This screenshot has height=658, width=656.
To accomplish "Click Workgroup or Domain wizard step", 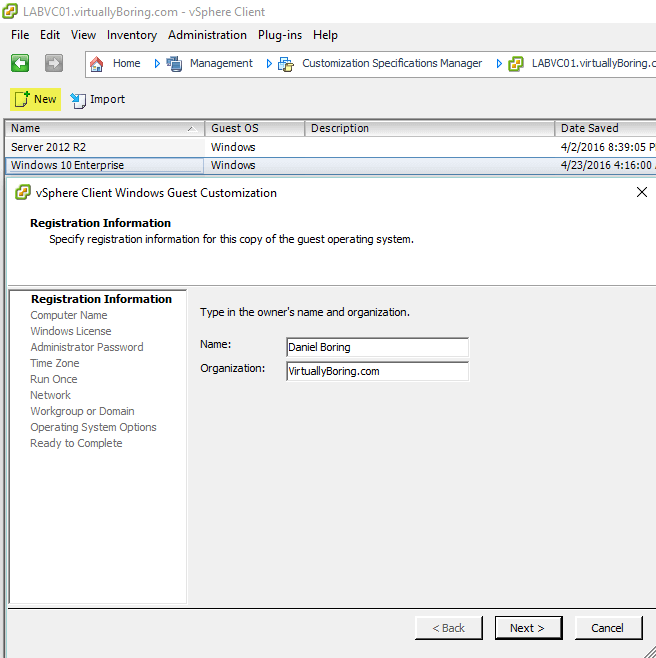I will pos(82,411).
